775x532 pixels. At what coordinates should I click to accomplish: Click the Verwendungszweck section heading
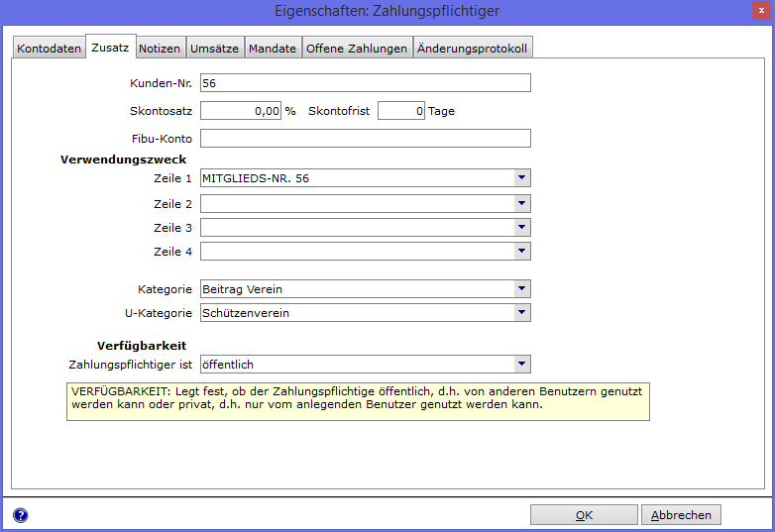click(x=124, y=160)
